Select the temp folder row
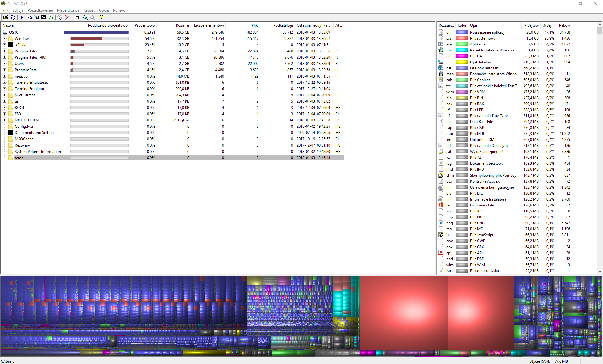Viewport: 603px width, 364px height. [x=172, y=158]
